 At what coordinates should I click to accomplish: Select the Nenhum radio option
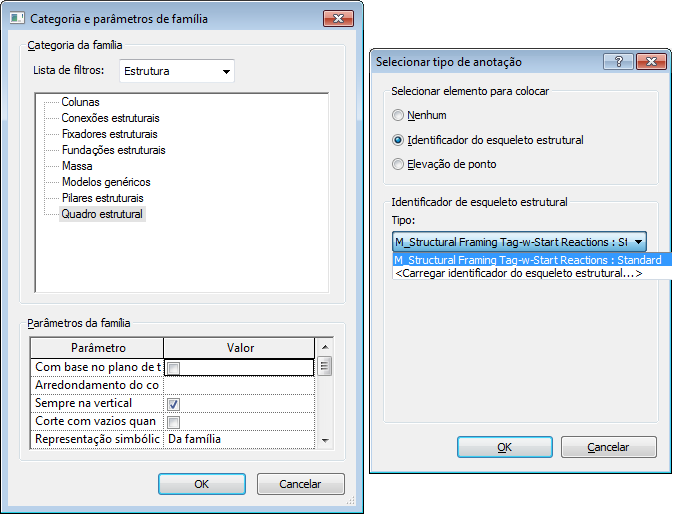click(x=398, y=115)
